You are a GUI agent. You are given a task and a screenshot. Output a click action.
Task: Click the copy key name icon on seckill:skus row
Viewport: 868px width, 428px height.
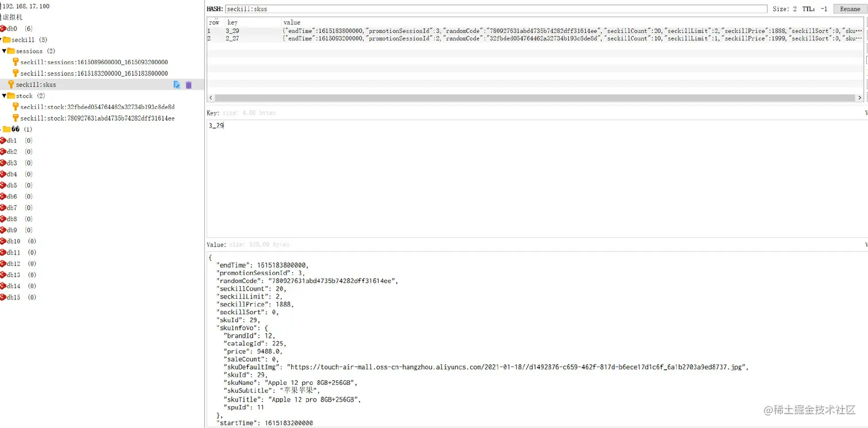point(177,84)
